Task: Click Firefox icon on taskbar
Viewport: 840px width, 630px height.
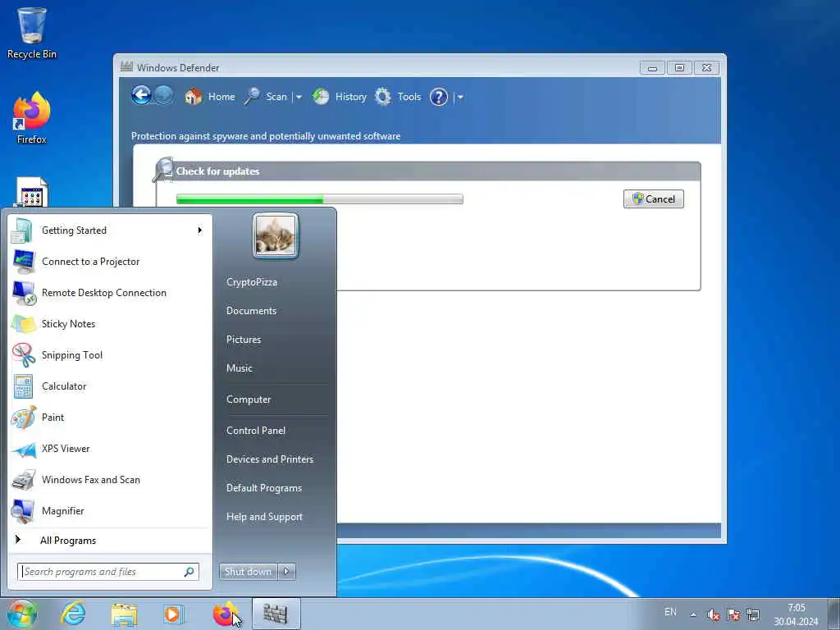Action: (226, 614)
